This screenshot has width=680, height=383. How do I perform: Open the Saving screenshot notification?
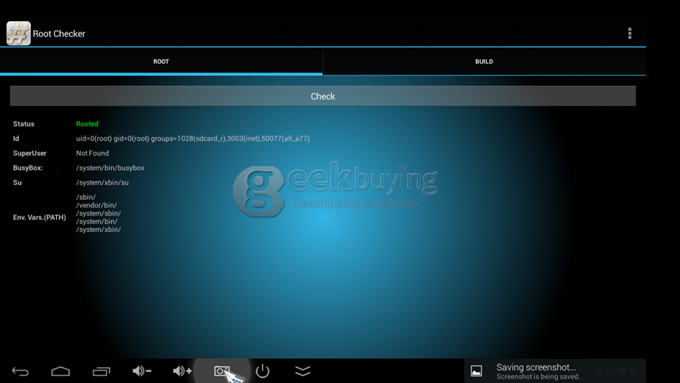555,371
